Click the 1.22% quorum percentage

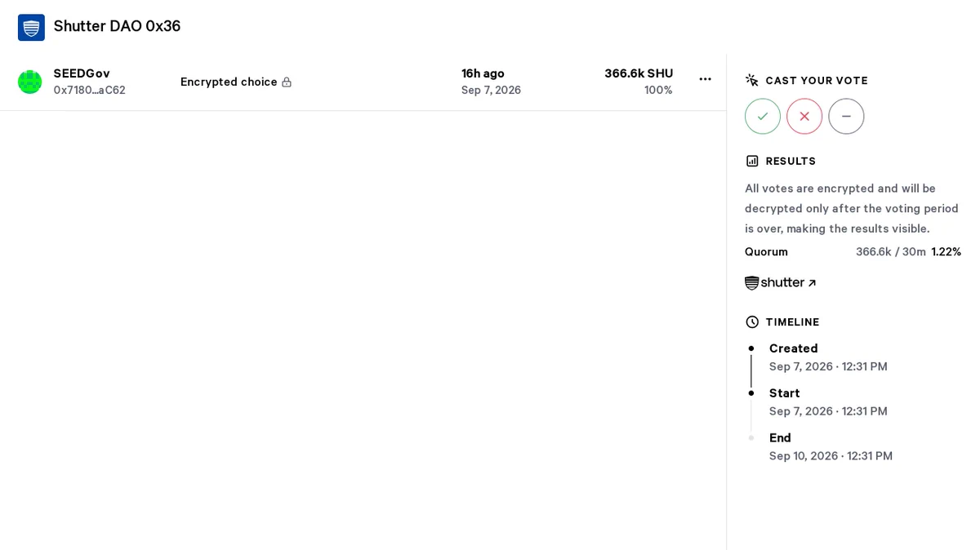[x=947, y=251]
